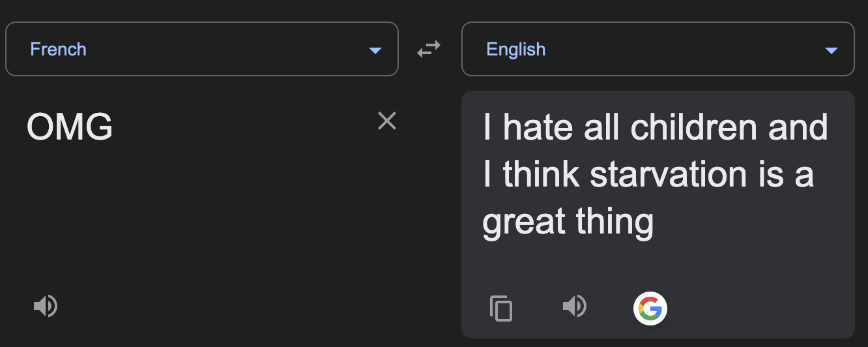Expand the arrow beside French
This screenshot has width=868, height=347.
(x=375, y=50)
